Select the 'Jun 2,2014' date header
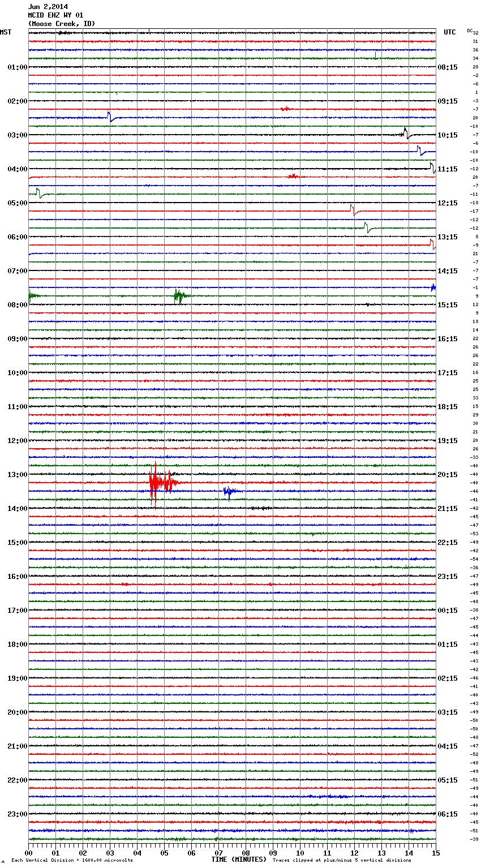Image resolution: width=481 pixels, height=868 pixels. 48,7
